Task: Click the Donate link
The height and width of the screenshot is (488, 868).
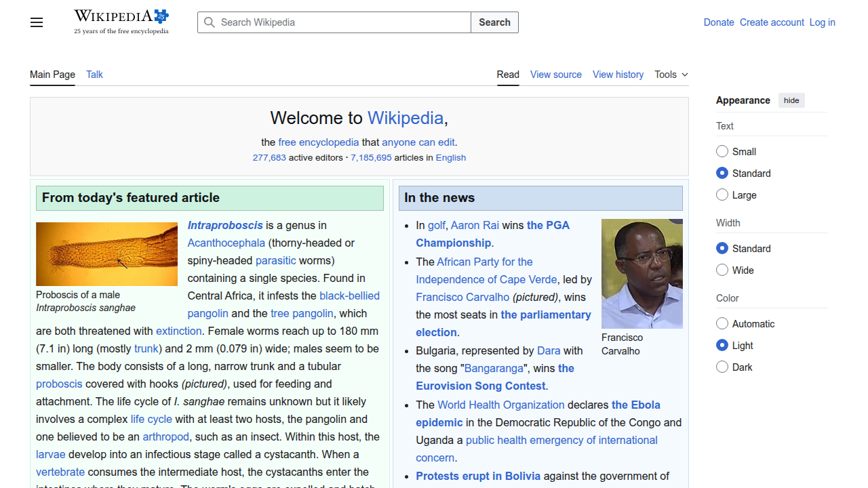Action: 719,22
